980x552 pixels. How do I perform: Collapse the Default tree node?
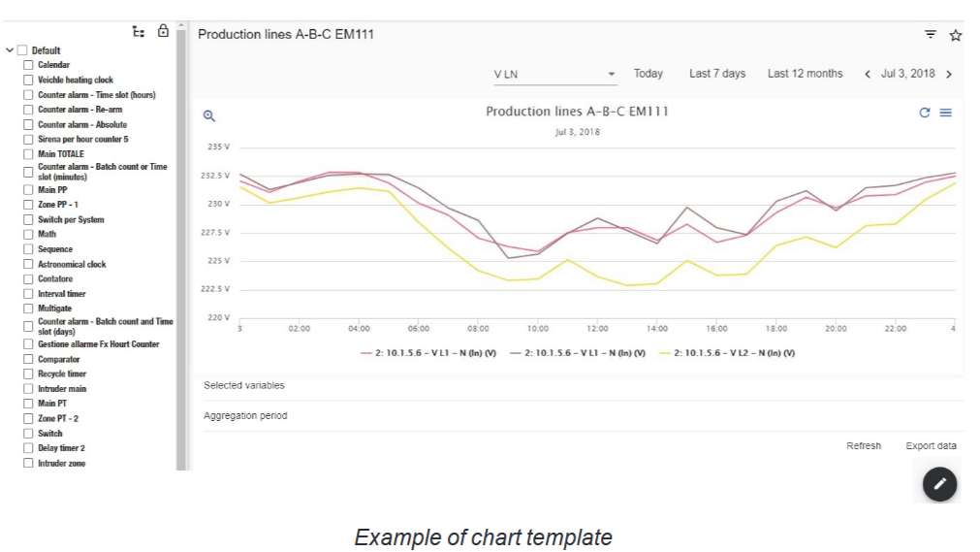10,50
